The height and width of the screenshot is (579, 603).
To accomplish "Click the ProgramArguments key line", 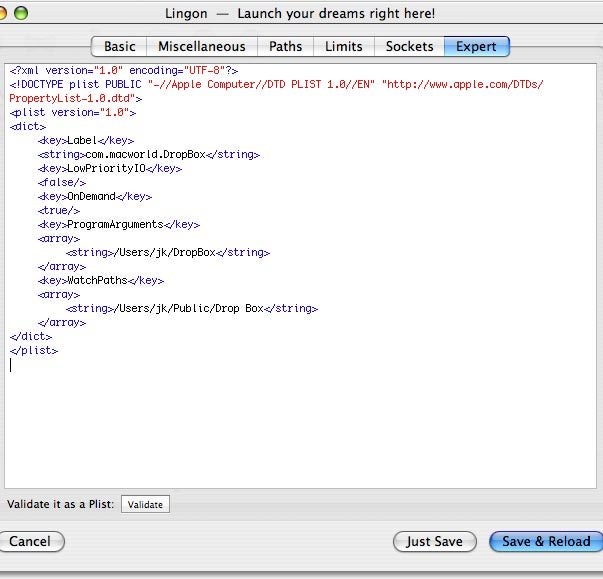I will [119, 225].
